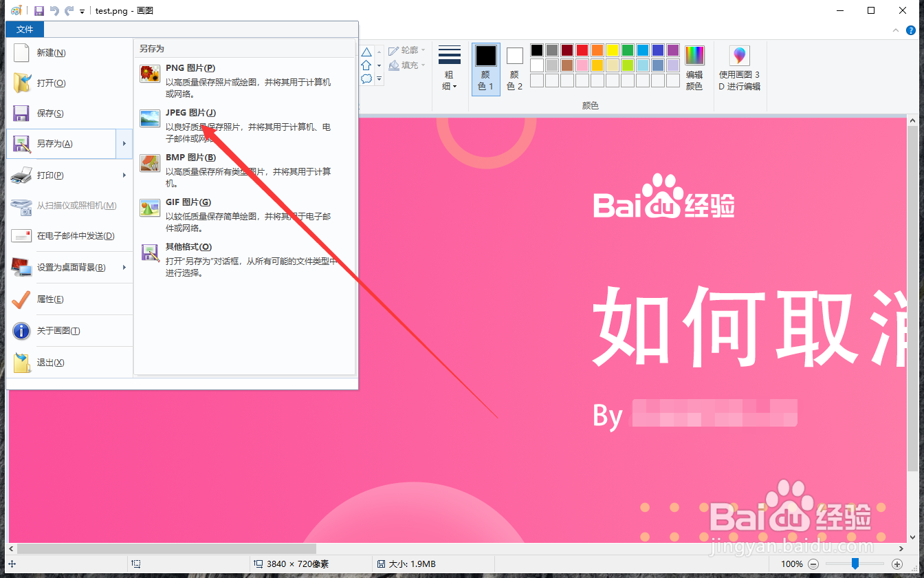Click the floppy disk icon beside 保存
This screenshot has height=578, width=924.
click(x=21, y=114)
